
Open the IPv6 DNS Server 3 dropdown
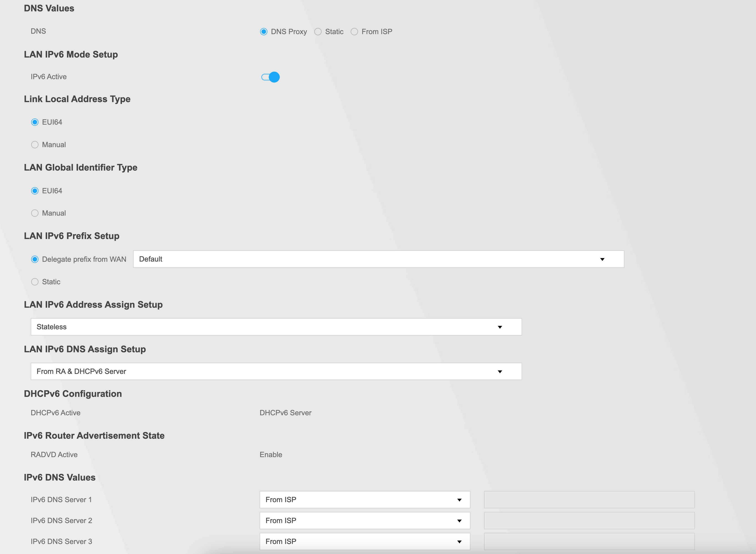click(364, 541)
